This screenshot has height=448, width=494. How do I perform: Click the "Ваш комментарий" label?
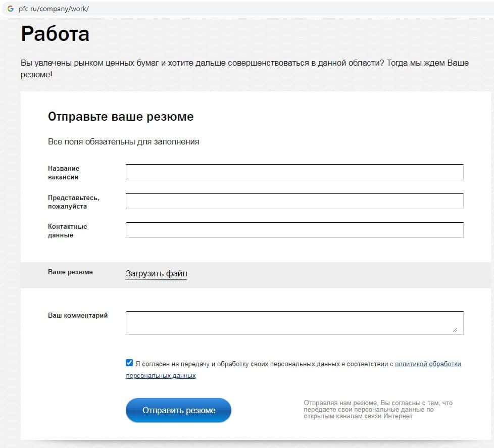[x=78, y=316]
